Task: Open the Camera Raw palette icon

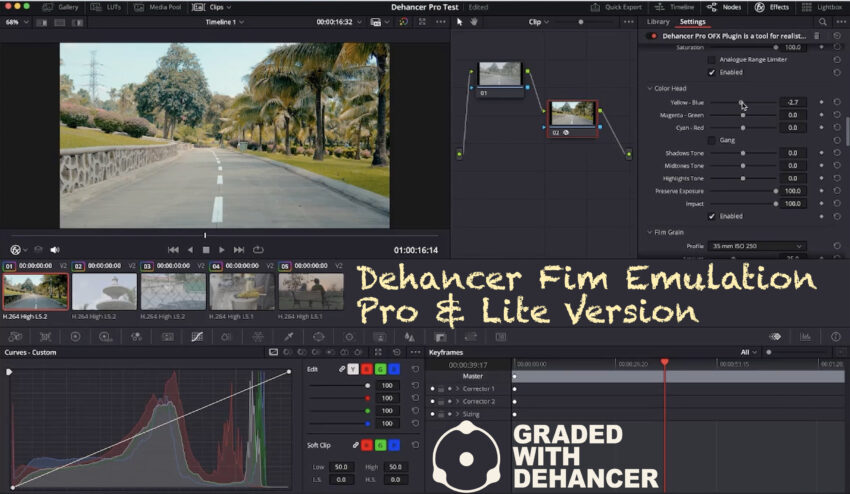Action: (15, 337)
